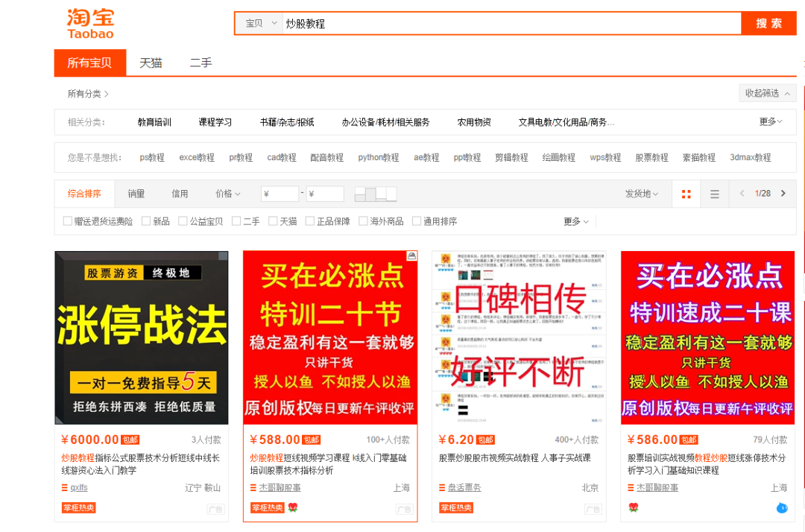805x532 pixels.
Task: Open the 价格 sort dropdown
Action: pyautogui.click(x=227, y=194)
